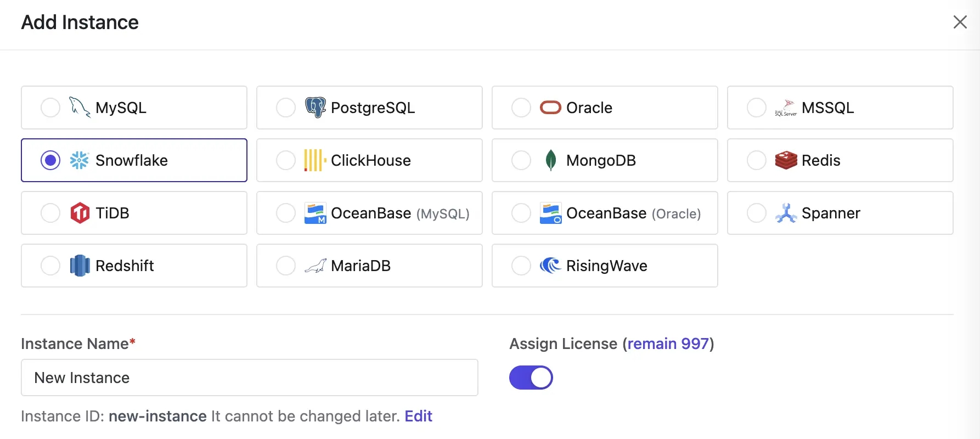Image resolution: width=980 pixels, height=439 pixels.
Task: Click the ClickHouse label text
Action: point(371,160)
